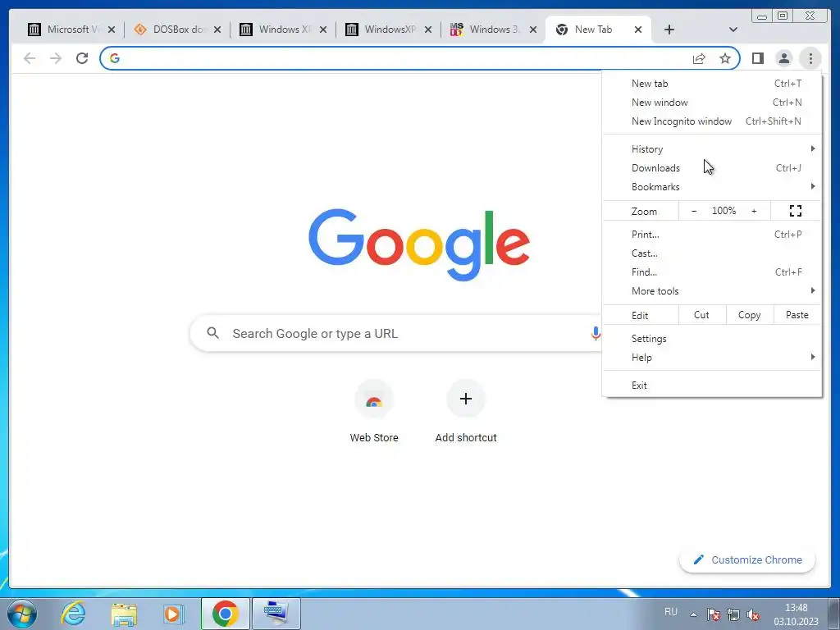
Task: Reload the current page
Action: click(x=82, y=58)
